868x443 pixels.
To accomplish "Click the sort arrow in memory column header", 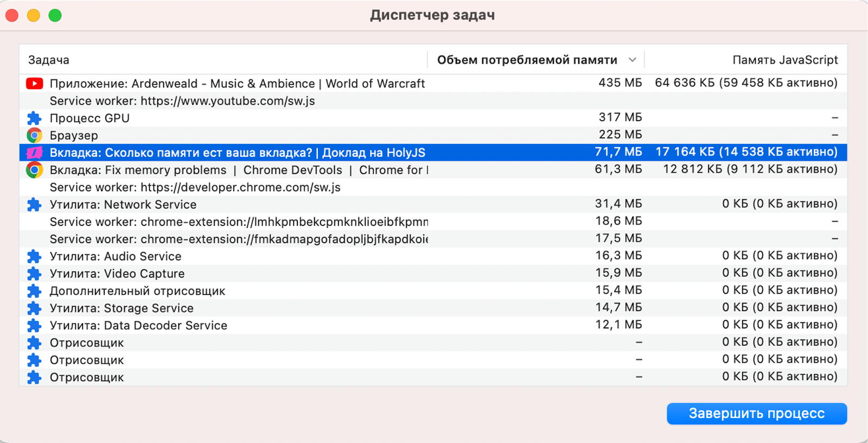I will [632, 60].
